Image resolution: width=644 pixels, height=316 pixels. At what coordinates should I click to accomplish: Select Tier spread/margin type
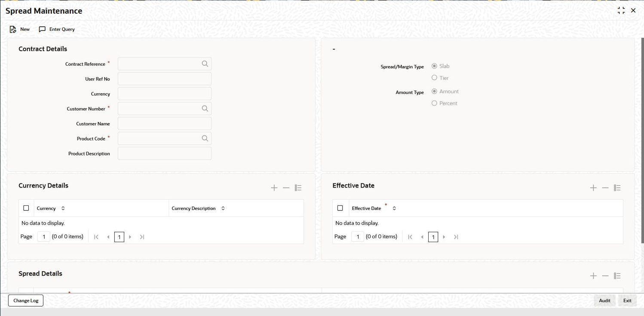pos(434,78)
